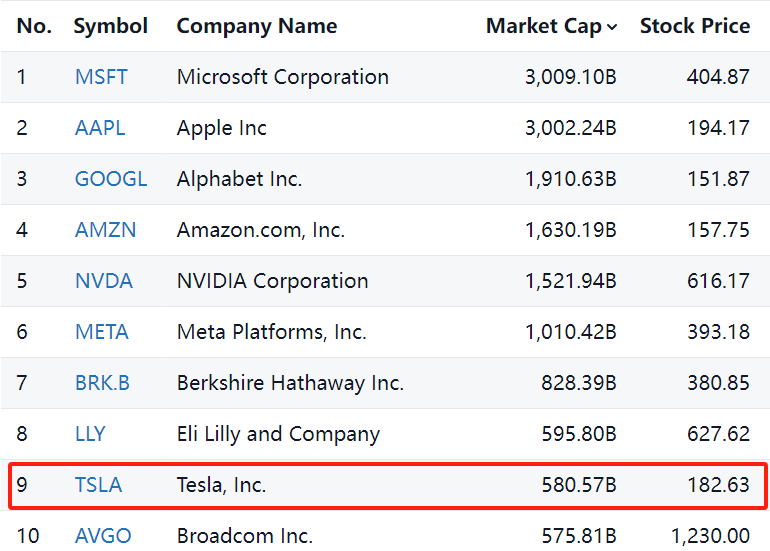Select the Berkshire Hathaway Inc. name cell
Image resolution: width=770 pixels, height=551 pixels.
tap(290, 383)
